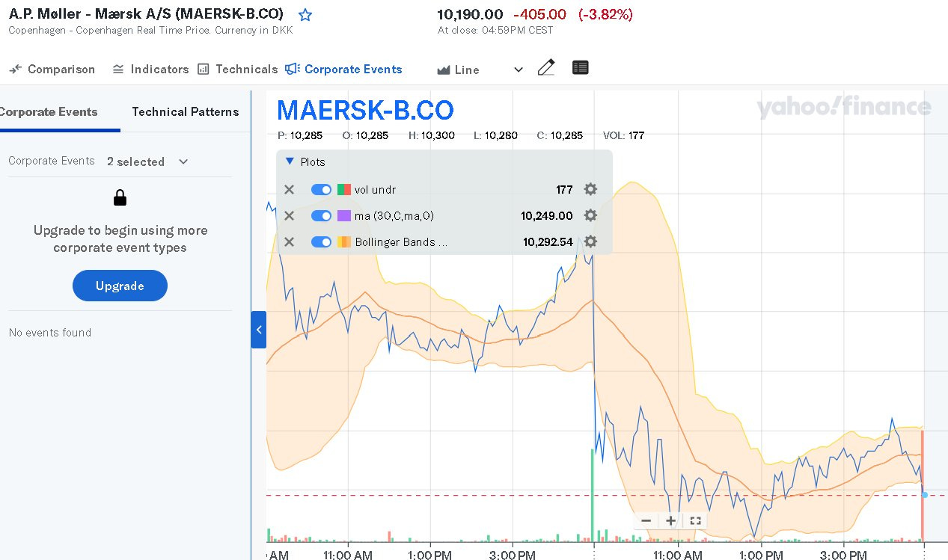This screenshot has width=948, height=560.
Task: Toggle the vol undr plot switch
Action: (x=321, y=190)
